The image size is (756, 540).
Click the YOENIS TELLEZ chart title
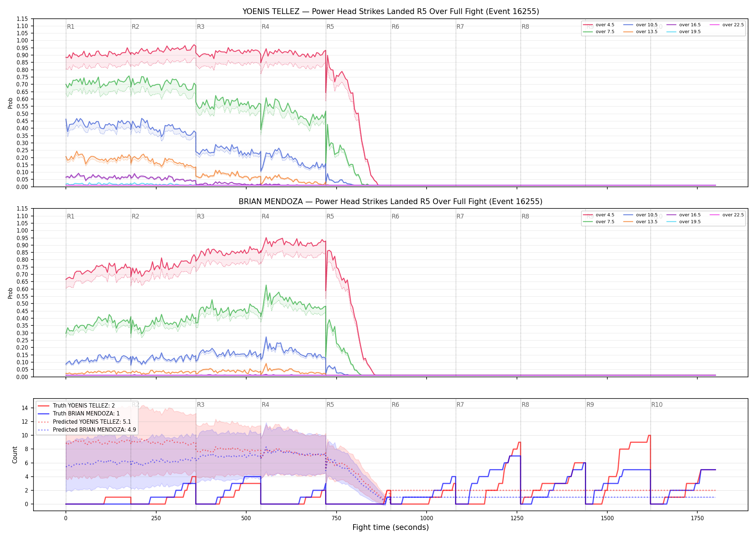(391, 12)
